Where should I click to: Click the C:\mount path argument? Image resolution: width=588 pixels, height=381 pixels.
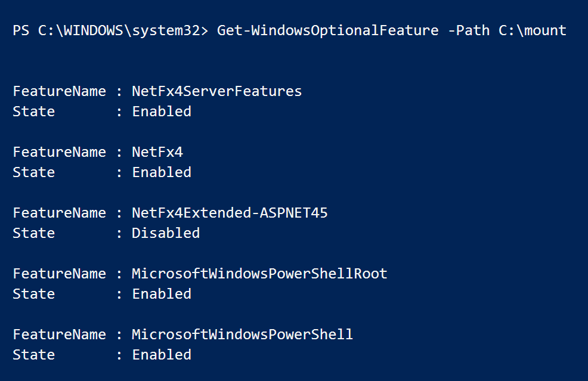[x=532, y=30]
